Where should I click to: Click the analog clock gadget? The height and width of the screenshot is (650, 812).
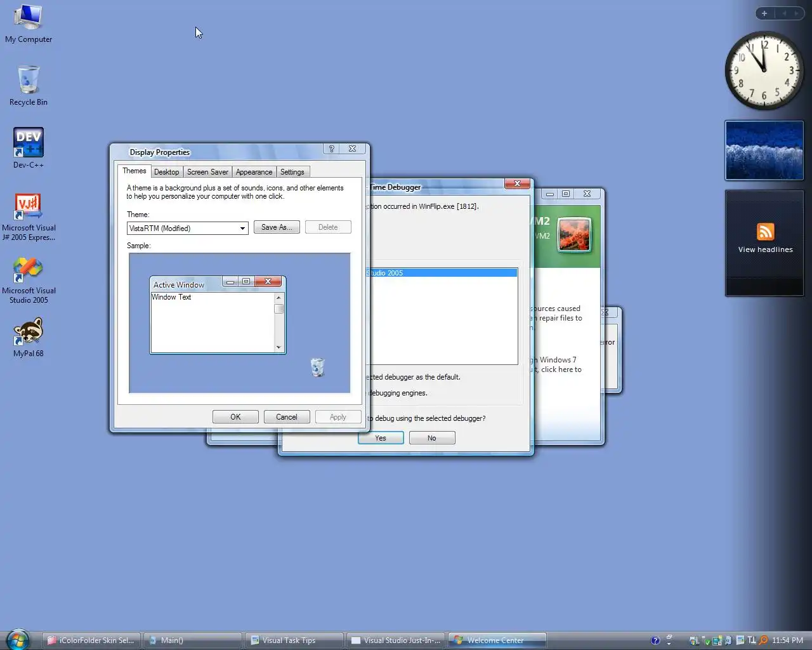coord(764,70)
